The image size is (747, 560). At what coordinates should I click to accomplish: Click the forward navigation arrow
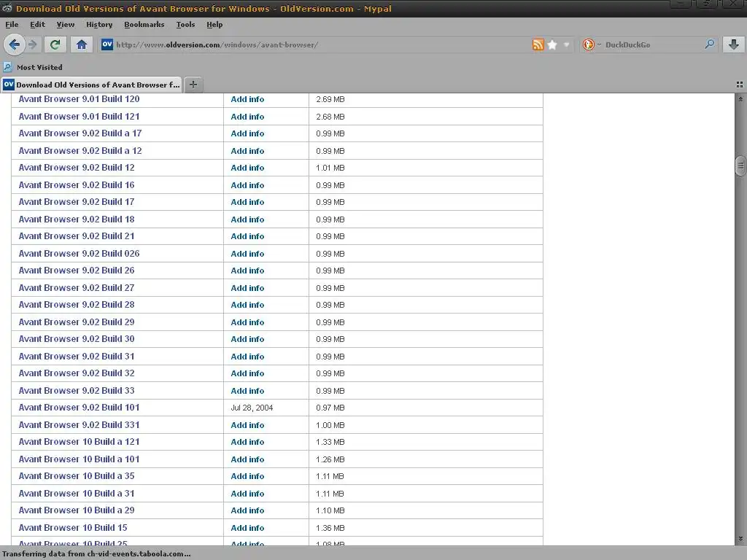click(x=32, y=44)
